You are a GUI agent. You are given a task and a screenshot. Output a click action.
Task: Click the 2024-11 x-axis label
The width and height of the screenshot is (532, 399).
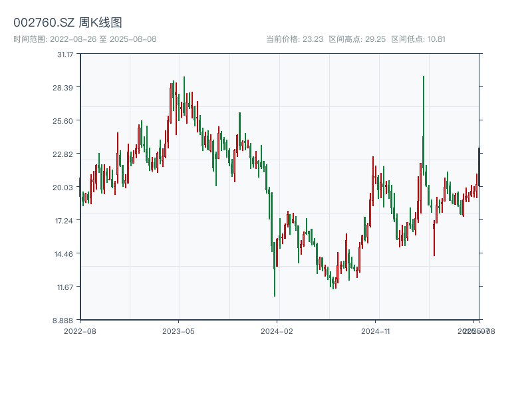pos(376,331)
